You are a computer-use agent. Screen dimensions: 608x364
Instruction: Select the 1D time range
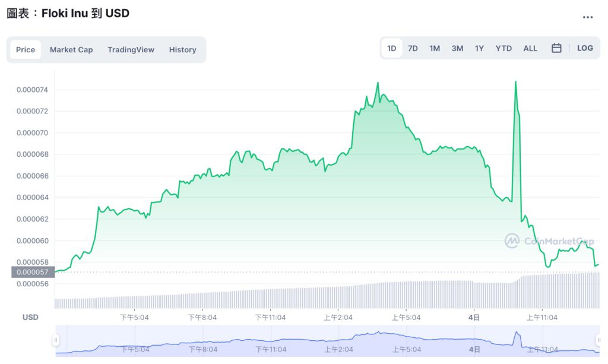(392, 48)
